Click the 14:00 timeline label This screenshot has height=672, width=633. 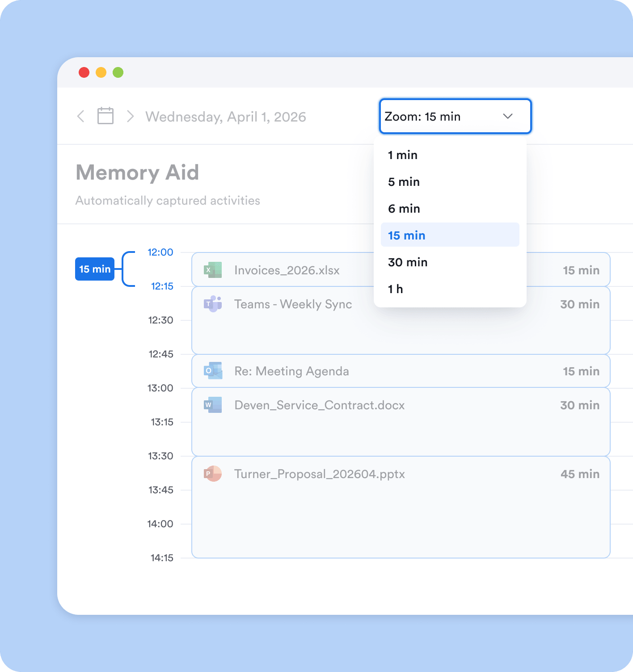(160, 524)
